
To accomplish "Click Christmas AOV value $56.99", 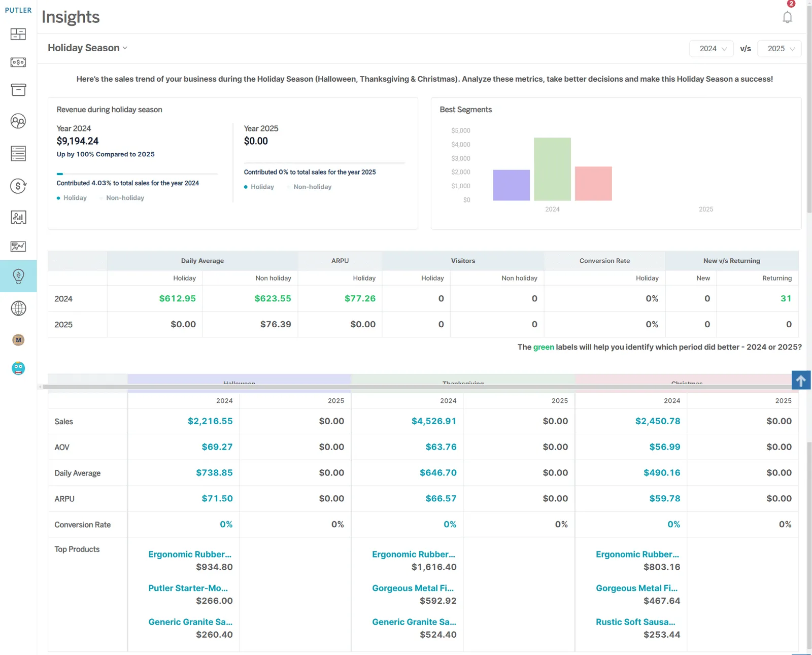I will 665,447.
